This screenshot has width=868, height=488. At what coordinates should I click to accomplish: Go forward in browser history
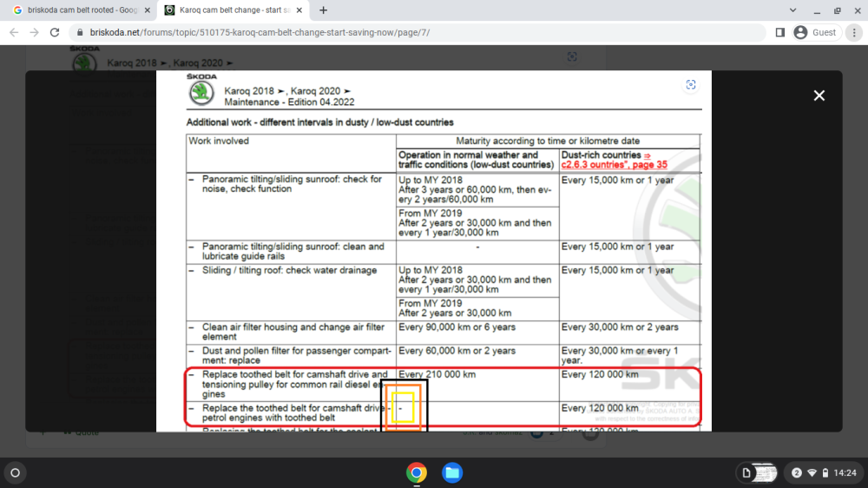click(35, 33)
